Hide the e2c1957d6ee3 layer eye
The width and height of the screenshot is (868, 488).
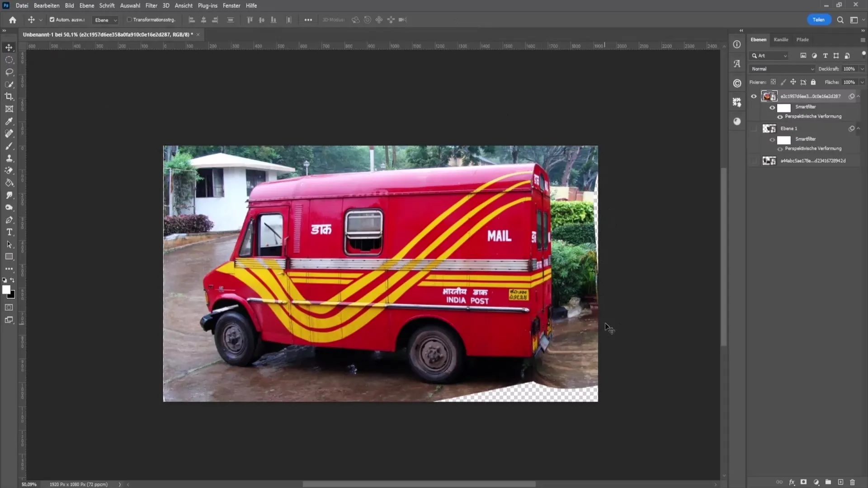tap(754, 96)
